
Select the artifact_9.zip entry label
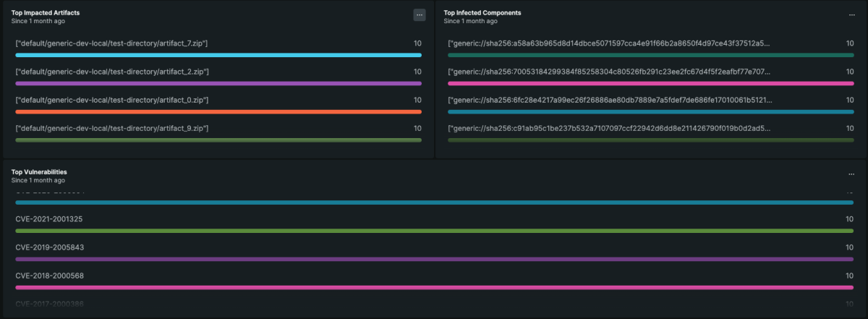(112, 128)
